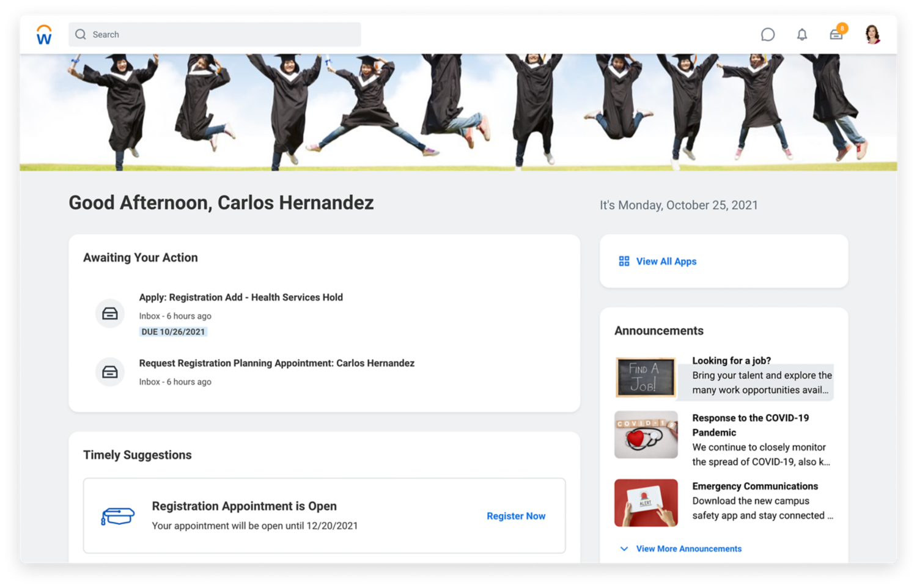
Task: Click the magnifier icon in search bar
Action: point(81,35)
